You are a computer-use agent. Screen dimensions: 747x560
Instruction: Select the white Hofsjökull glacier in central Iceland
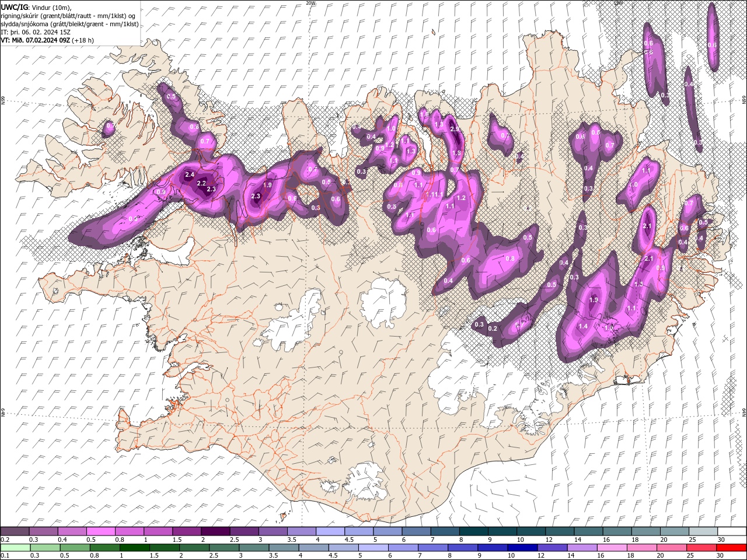click(383, 302)
